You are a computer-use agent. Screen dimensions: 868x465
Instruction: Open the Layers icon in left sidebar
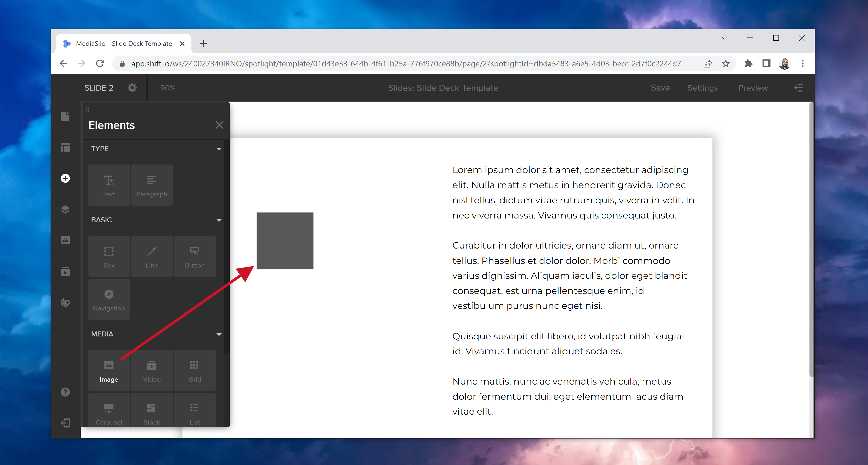tap(65, 209)
